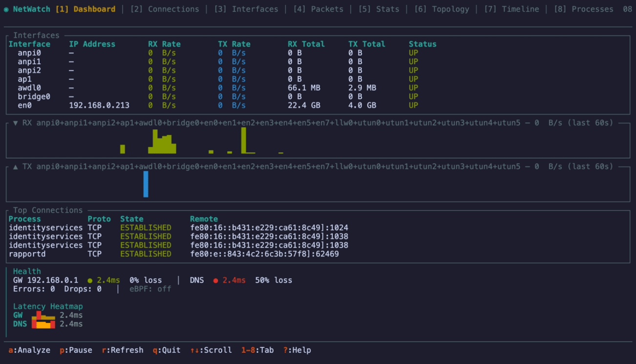Click the eBPF: off indicator
This screenshot has width=636, height=364.
(x=150, y=289)
